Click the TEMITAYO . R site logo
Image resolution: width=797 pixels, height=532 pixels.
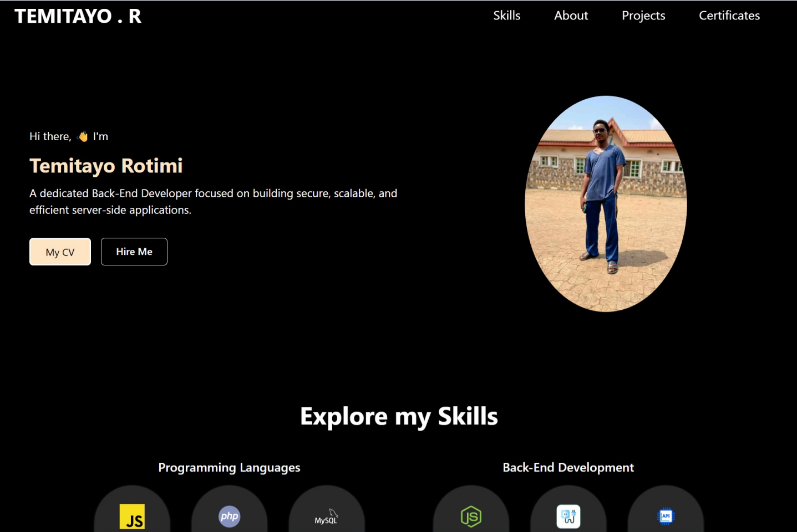(78, 16)
